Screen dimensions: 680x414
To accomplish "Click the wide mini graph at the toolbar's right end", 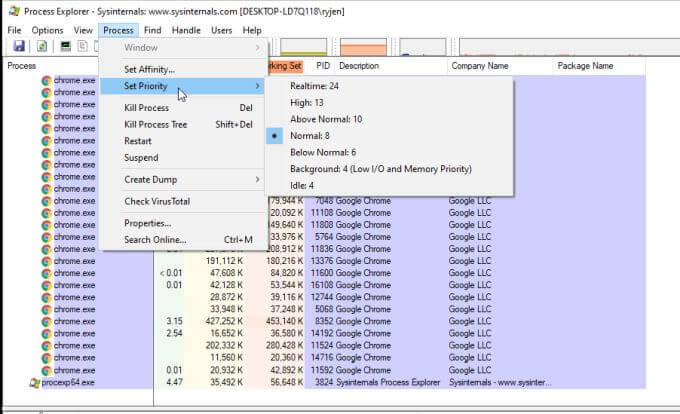I will coord(569,47).
